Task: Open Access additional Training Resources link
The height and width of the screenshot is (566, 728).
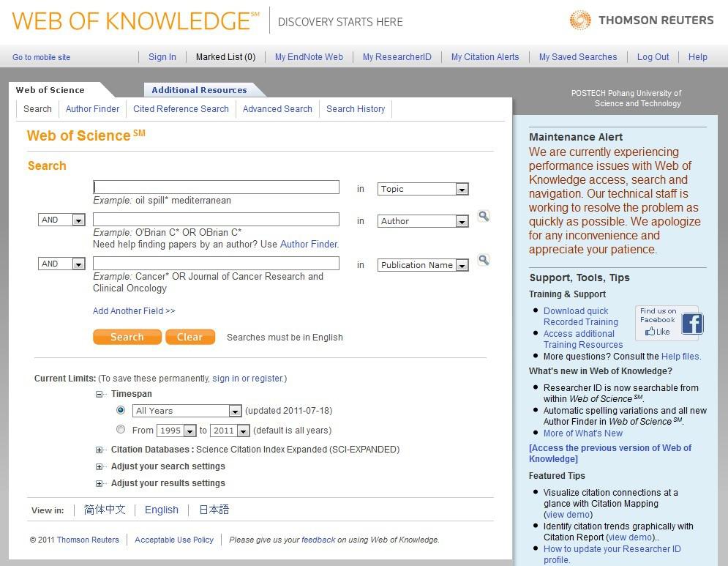Action: 583,339
